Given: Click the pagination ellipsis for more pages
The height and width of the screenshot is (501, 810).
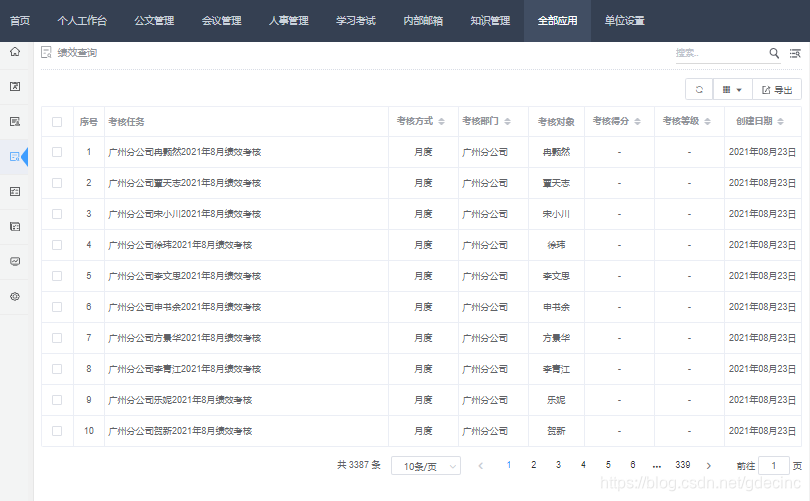Looking at the screenshot, I should (x=657, y=466).
